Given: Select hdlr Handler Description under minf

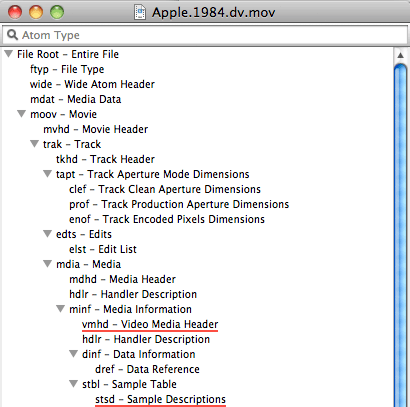Looking at the screenshot, I should [146, 339].
